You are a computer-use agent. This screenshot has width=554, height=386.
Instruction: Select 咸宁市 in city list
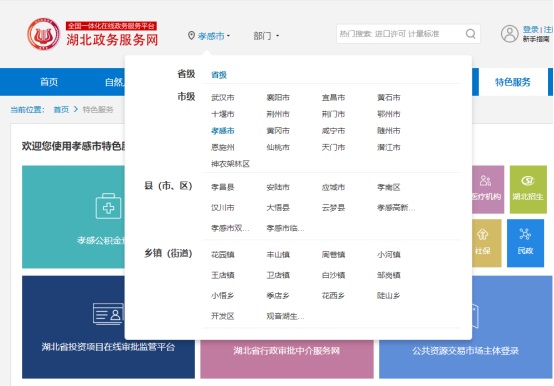(333, 131)
